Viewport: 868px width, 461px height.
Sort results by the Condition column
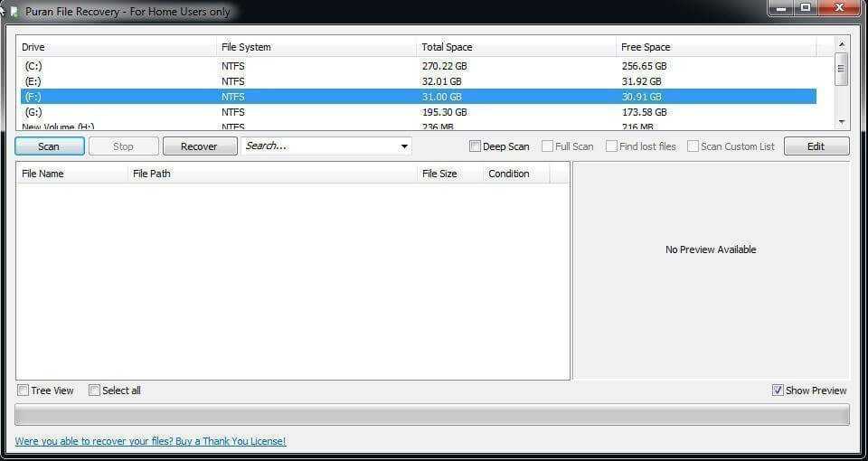pyautogui.click(x=516, y=174)
